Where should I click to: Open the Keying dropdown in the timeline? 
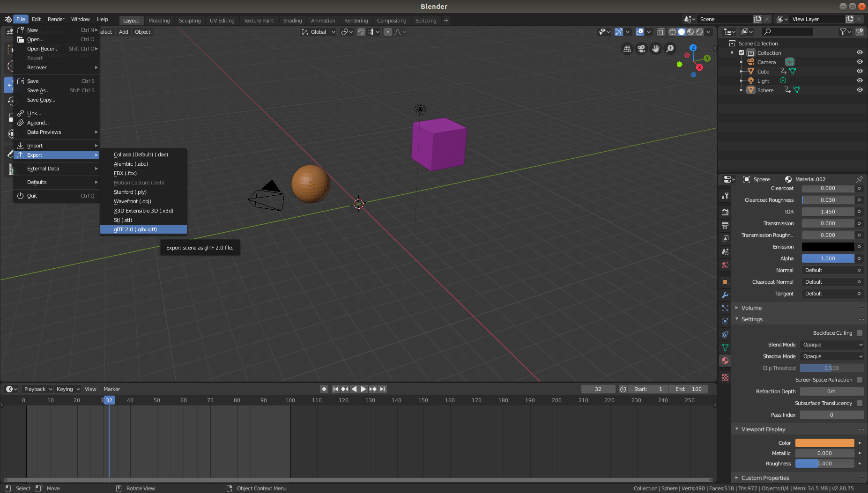coord(68,389)
